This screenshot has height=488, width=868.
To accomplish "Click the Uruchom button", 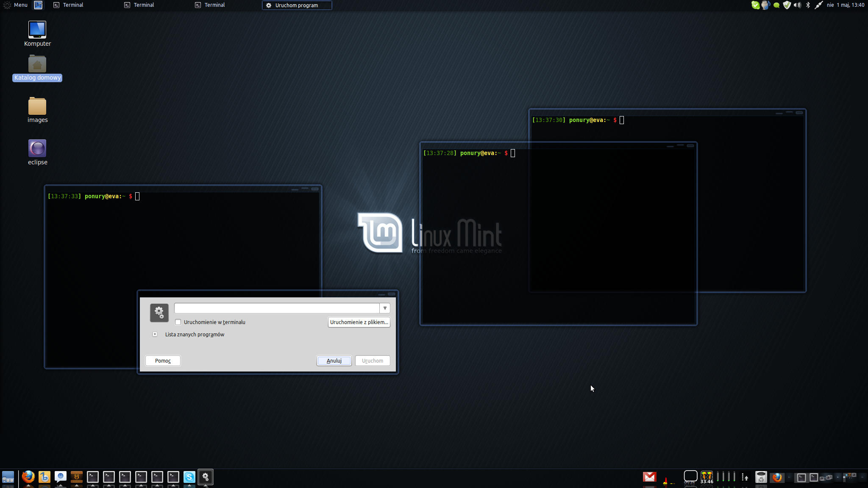I will 373,360.
